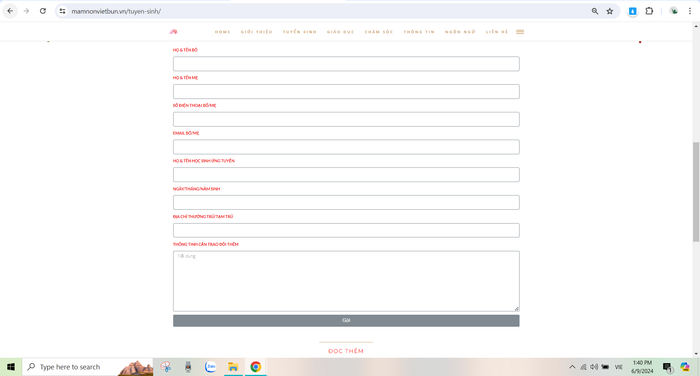Open the notification center icon
This screenshot has height=376, width=700.
tap(667, 367)
